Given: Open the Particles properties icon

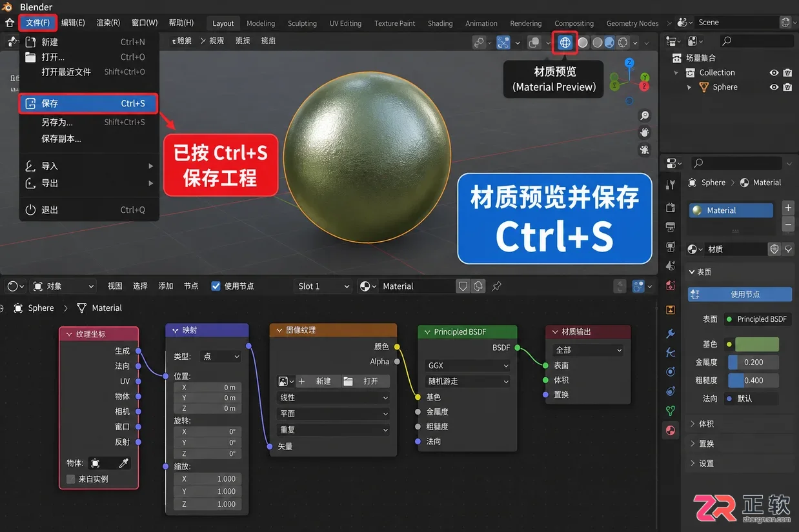Looking at the screenshot, I should pyautogui.click(x=671, y=352).
